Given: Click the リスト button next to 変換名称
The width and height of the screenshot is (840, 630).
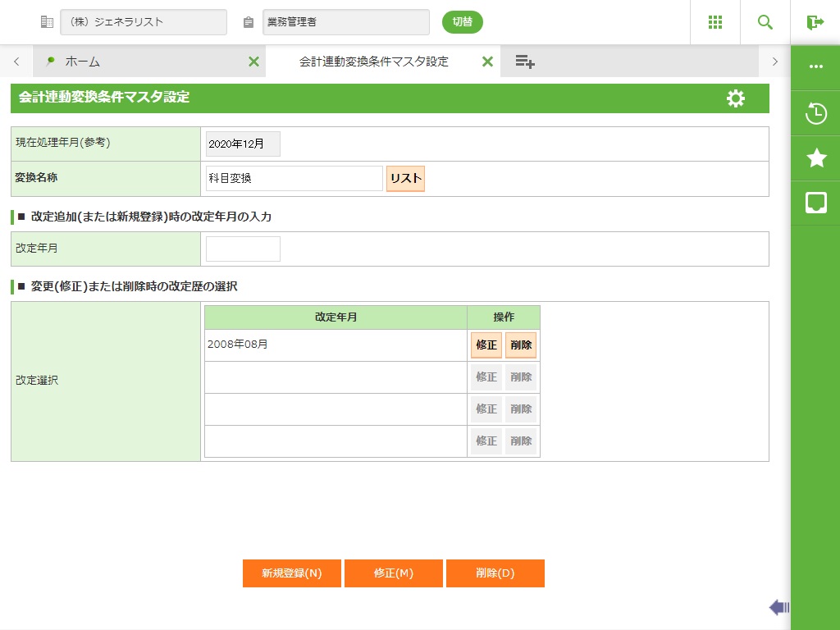Looking at the screenshot, I should coord(405,179).
